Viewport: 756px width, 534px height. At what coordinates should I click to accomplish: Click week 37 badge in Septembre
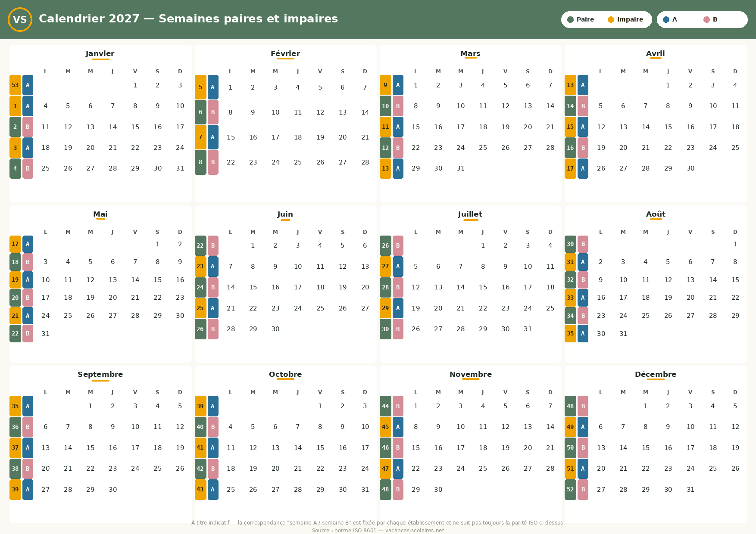(x=15, y=448)
